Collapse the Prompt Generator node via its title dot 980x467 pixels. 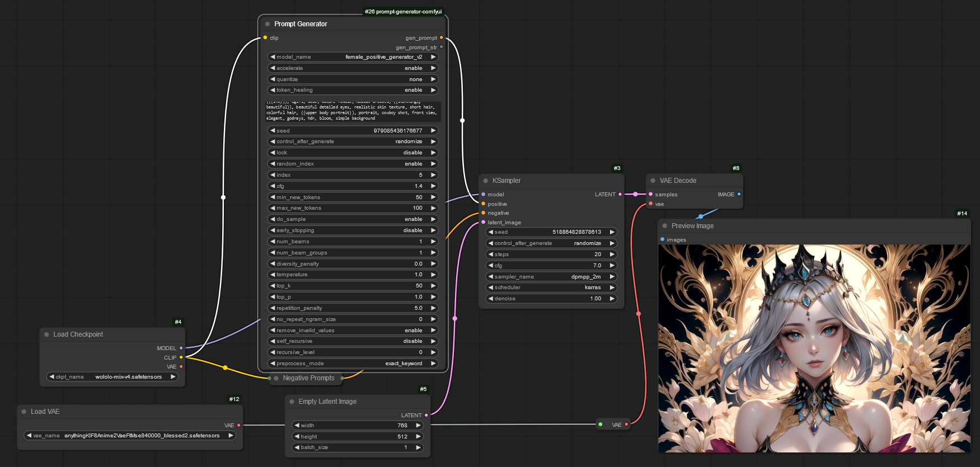click(268, 24)
